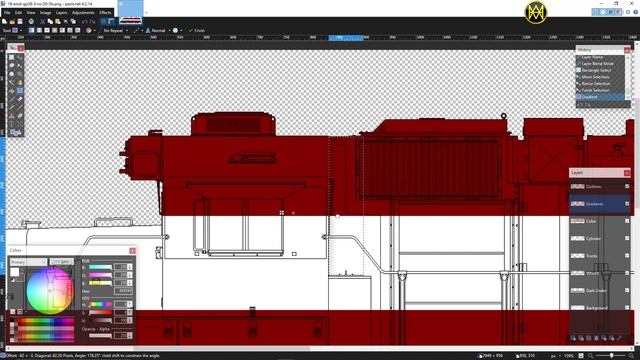Open the Primary color dropdown

pyautogui.click(x=28, y=262)
